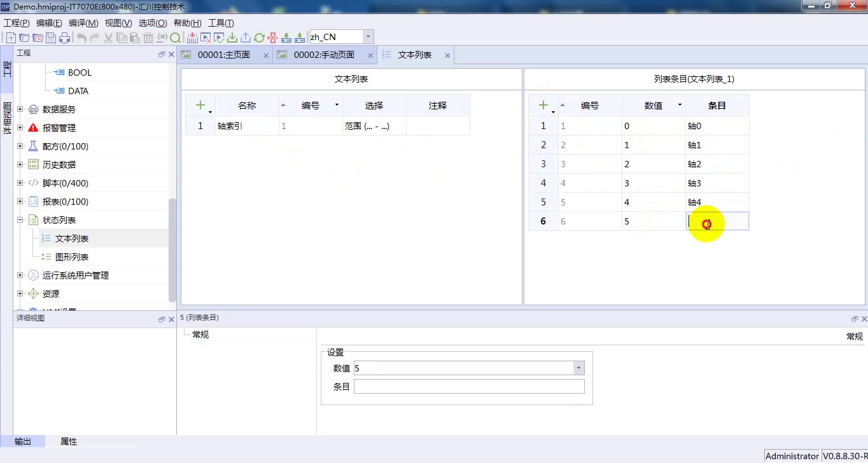
Task: Open the 视图(V) menu
Action: tap(118, 23)
